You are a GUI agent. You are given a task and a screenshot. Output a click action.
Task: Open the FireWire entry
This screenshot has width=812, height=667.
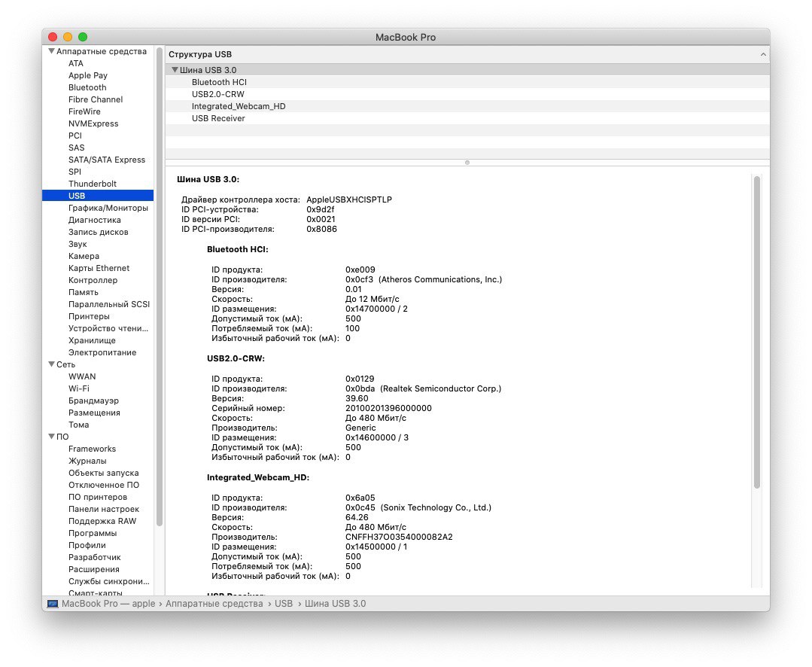84,111
